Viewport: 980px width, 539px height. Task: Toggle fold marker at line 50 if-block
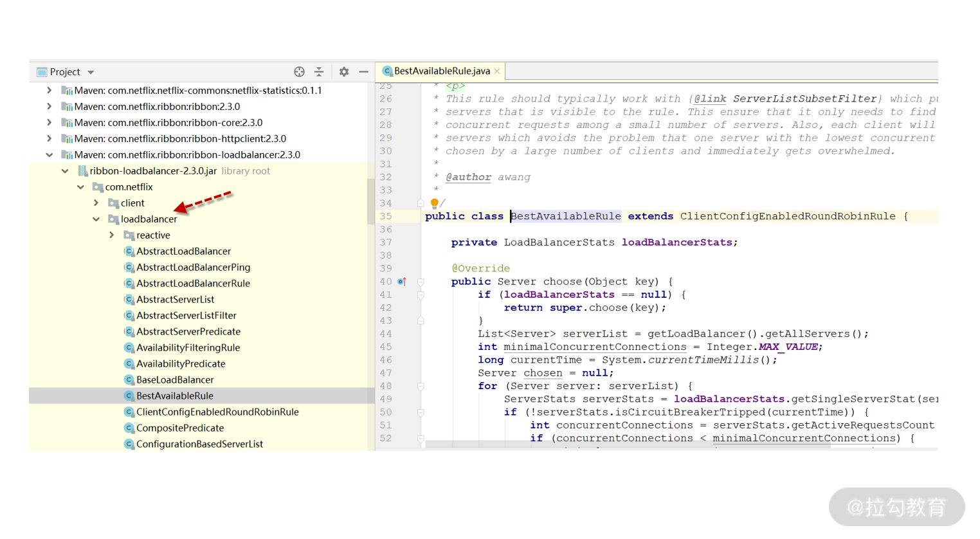421,413
